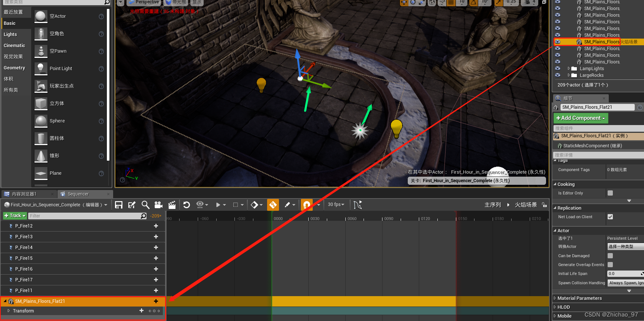
Task: Select the Lights category in place panel
Action: tap(10, 35)
